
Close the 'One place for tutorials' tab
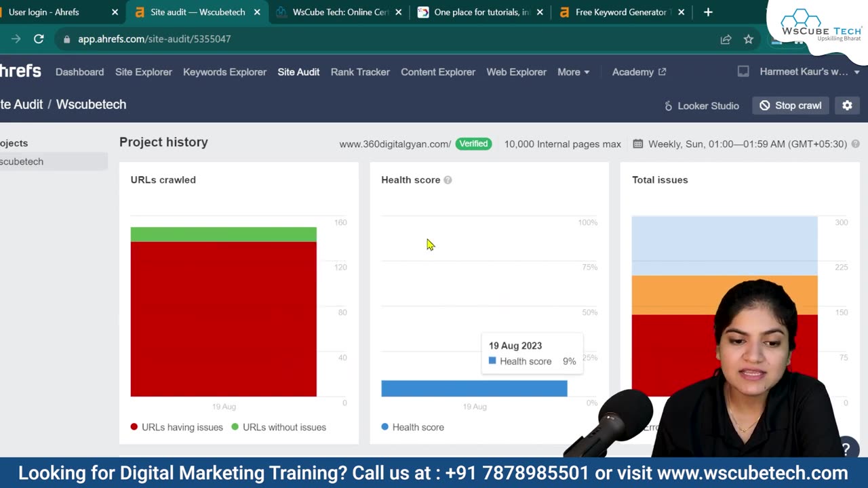[x=540, y=12]
